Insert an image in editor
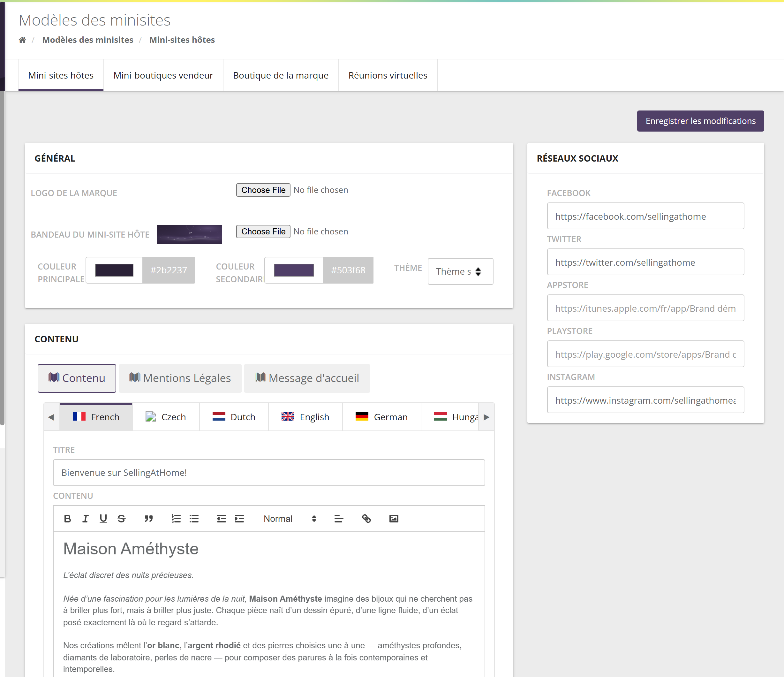 pos(394,518)
